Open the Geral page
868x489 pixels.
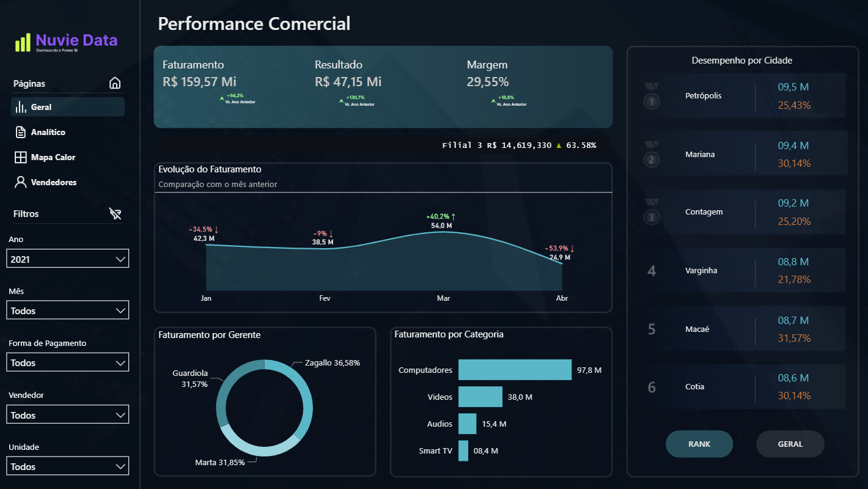coord(68,107)
